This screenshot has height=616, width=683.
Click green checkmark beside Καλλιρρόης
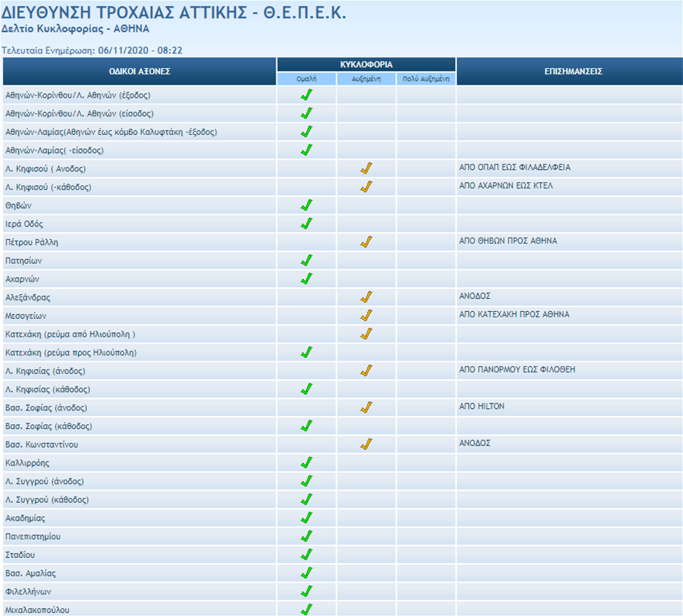coord(307,463)
